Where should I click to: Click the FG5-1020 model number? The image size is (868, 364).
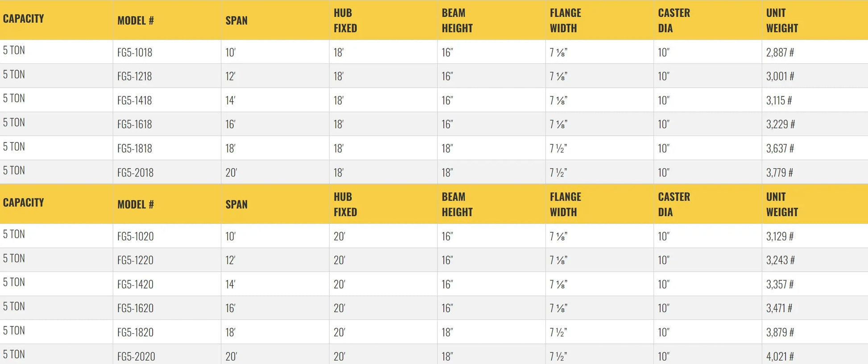(x=135, y=236)
